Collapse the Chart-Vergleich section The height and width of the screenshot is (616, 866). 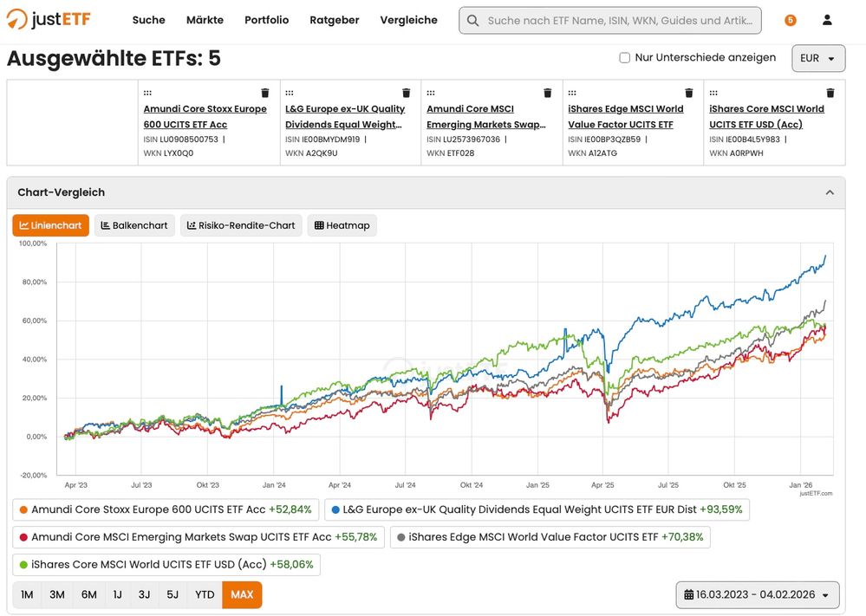coord(830,192)
